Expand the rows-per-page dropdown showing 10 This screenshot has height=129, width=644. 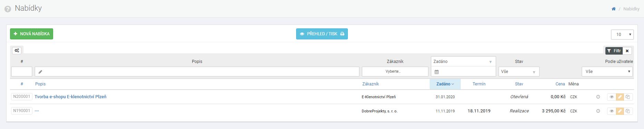click(x=622, y=34)
